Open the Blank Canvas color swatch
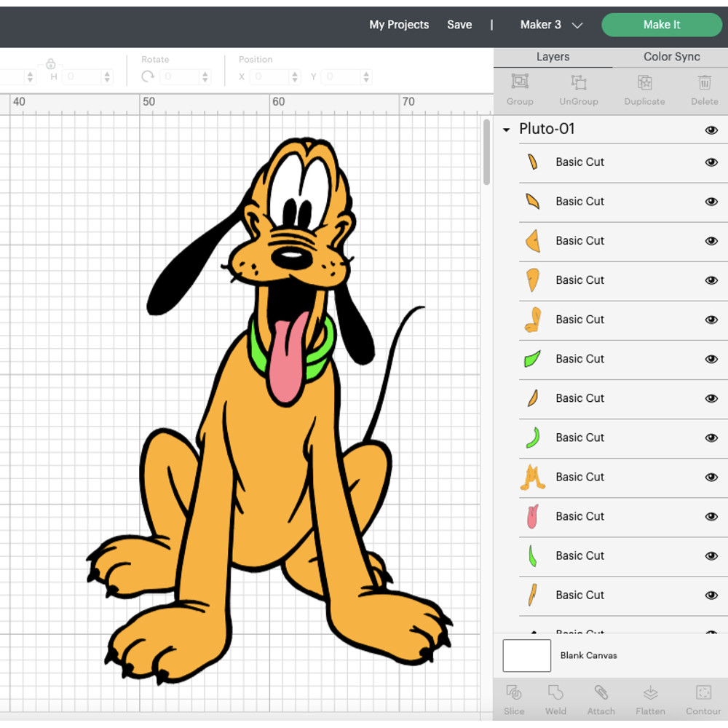The width and height of the screenshot is (728, 728). click(x=526, y=655)
